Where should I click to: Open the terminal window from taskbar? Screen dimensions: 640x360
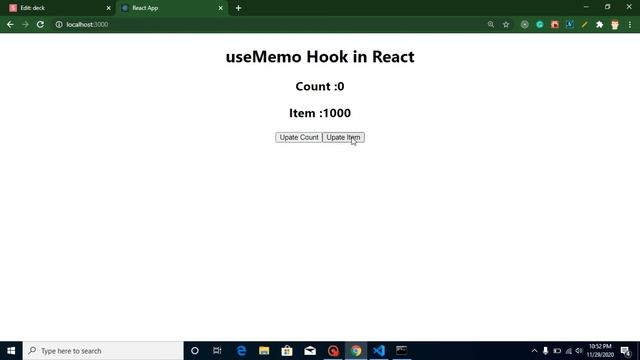pyautogui.click(x=402, y=351)
